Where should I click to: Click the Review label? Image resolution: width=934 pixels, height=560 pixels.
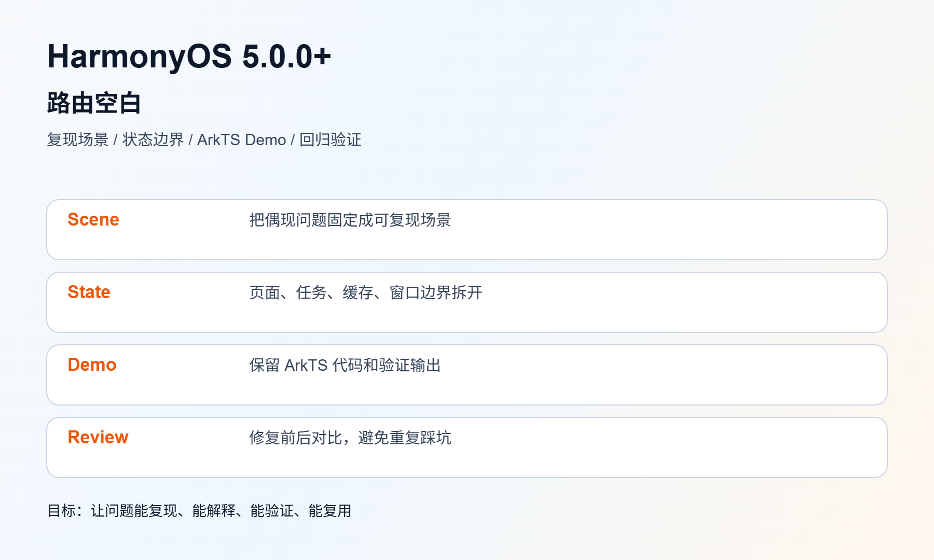coord(98,437)
